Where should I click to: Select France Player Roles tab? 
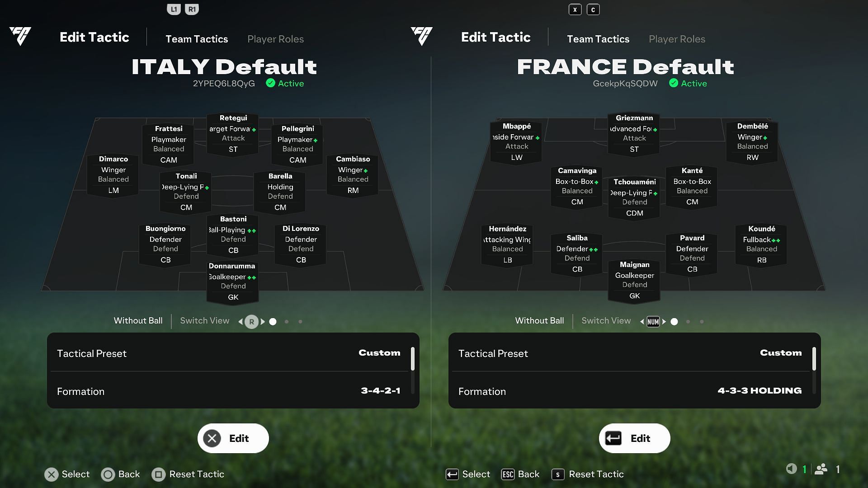pos(677,39)
